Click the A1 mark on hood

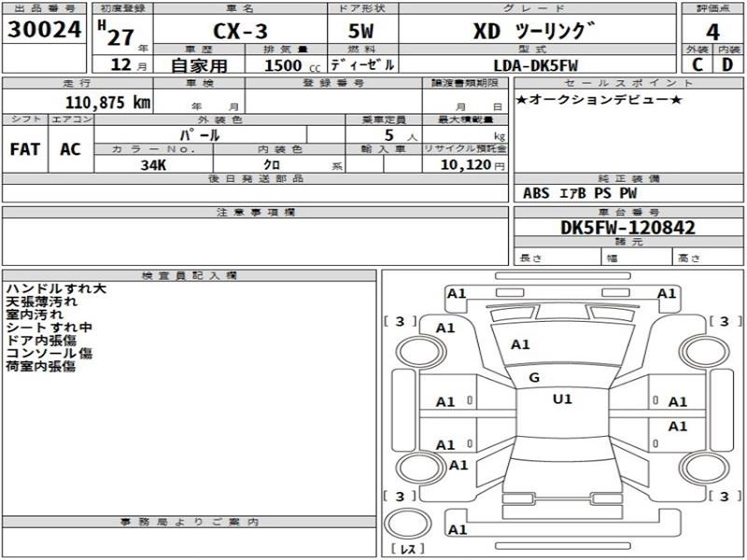pyautogui.click(x=520, y=344)
